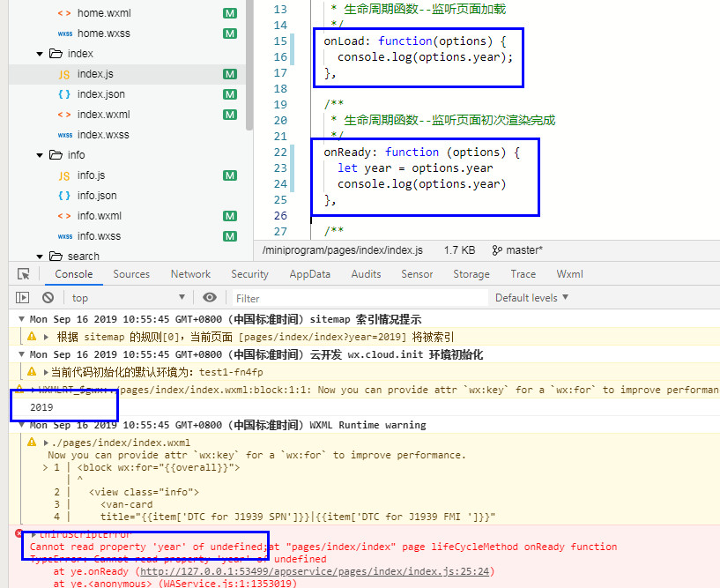Screen dimensions: 720x588
Task: Click the wxss icon of home.wxss
Action: point(64,33)
